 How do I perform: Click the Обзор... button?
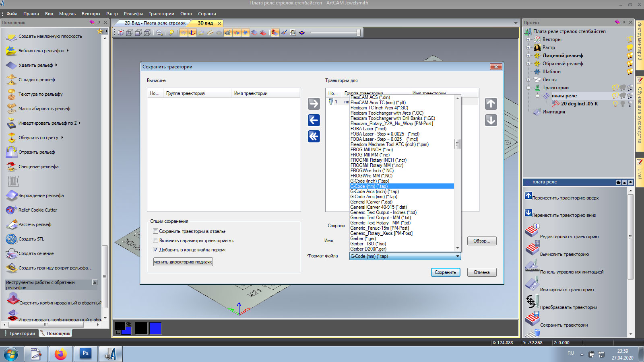(482, 241)
